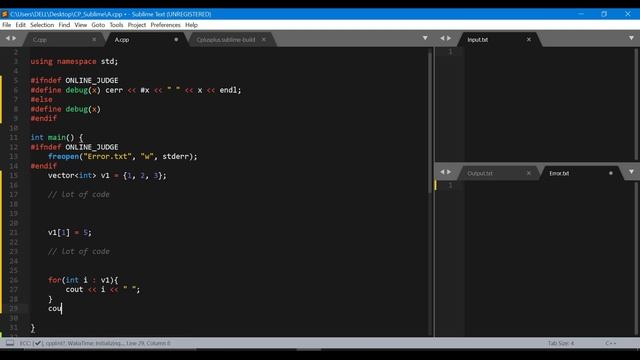The image size is (640, 360).
Task: Open the Edit menu
Action: click(20, 25)
